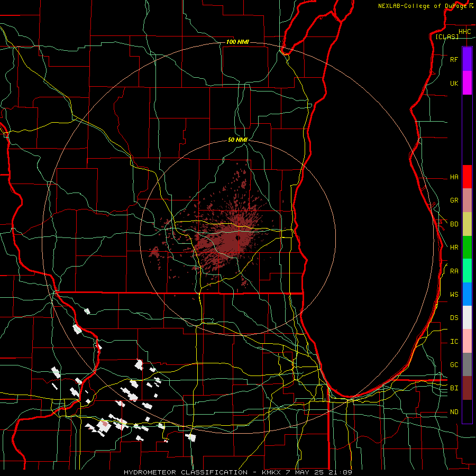Click the GC legend label
This screenshot has height=476, width=476.
pyautogui.click(x=454, y=365)
